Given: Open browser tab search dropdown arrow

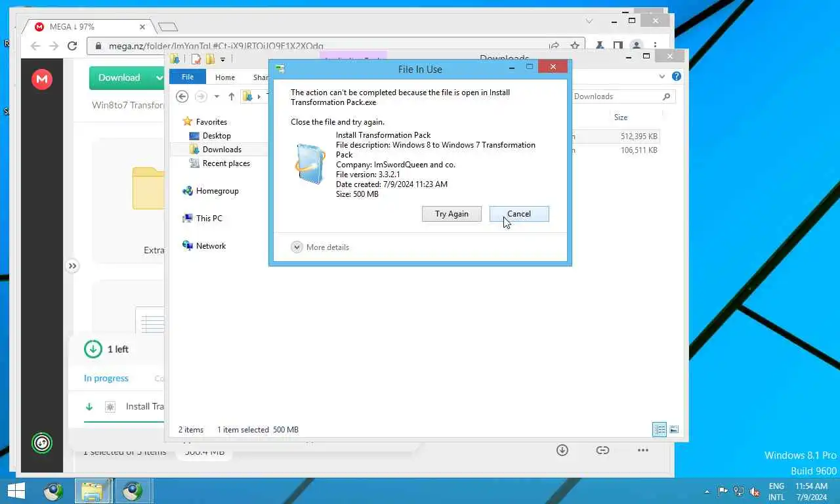Looking at the screenshot, I should (x=589, y=21).
